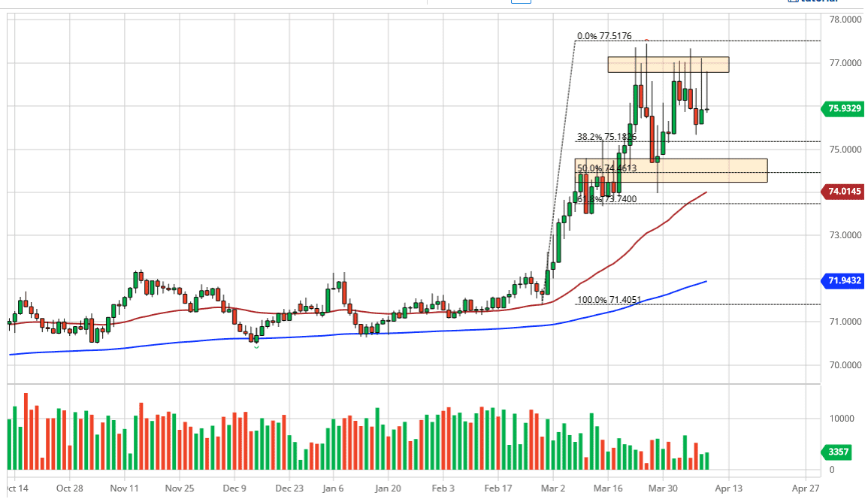Screen dimensions: 868x502
Task: Click the green 75.9329 price label
Action: coord(843,109)
